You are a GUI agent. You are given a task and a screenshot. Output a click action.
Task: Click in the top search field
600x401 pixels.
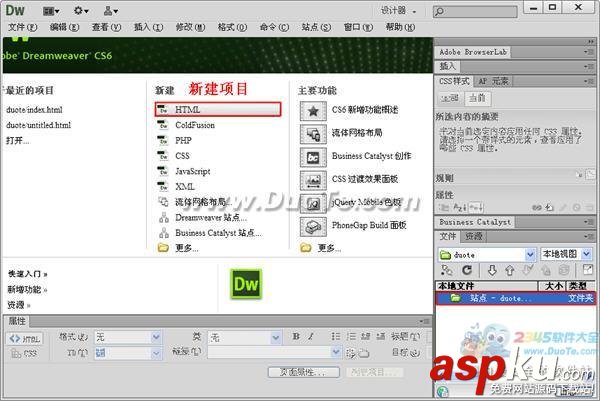point(475,11)
